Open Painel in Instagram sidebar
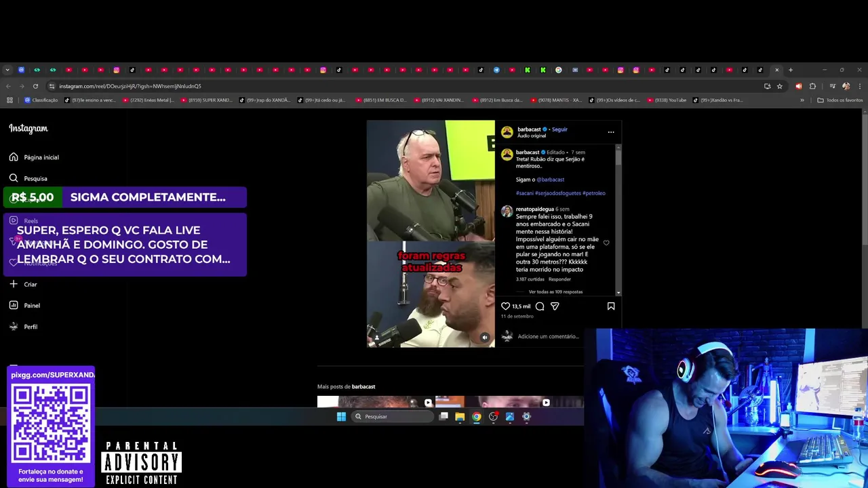868x488 pixels. click(x=24, y=306)
